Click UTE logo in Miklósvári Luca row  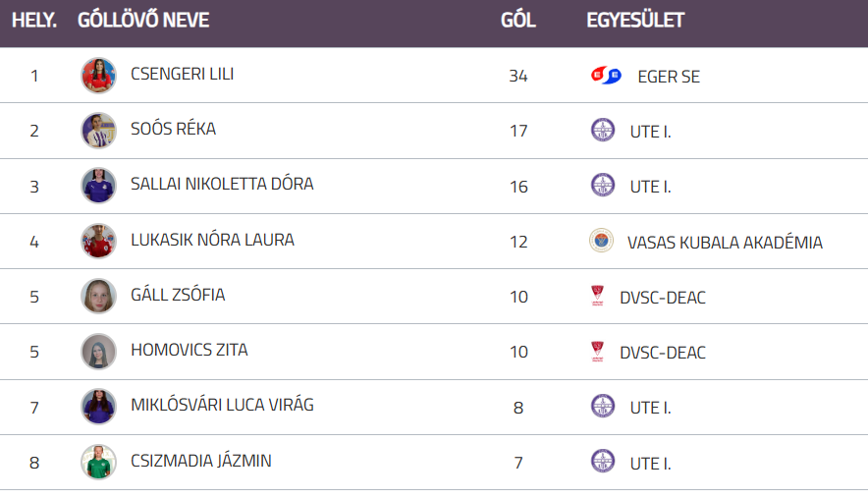(x=603, y=407)
